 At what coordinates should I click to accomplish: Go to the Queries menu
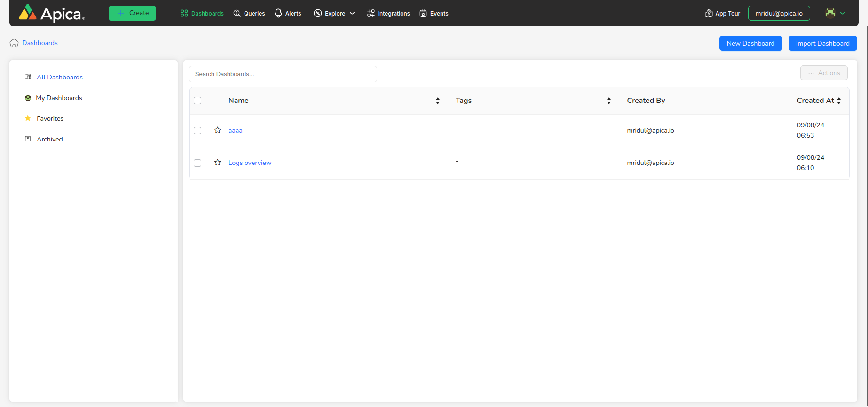tap(249, 13)
